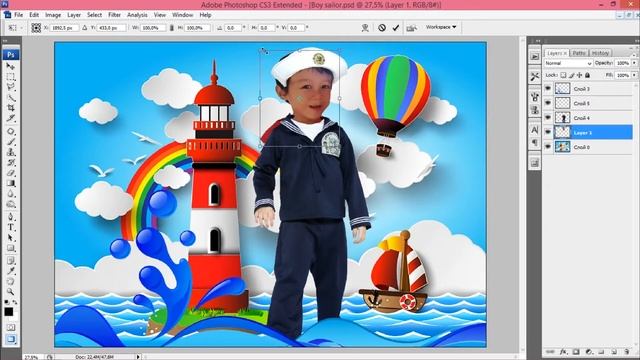Toggle lock all padlock icon
This screenshot has width=640, height=360.
point(587,75)
